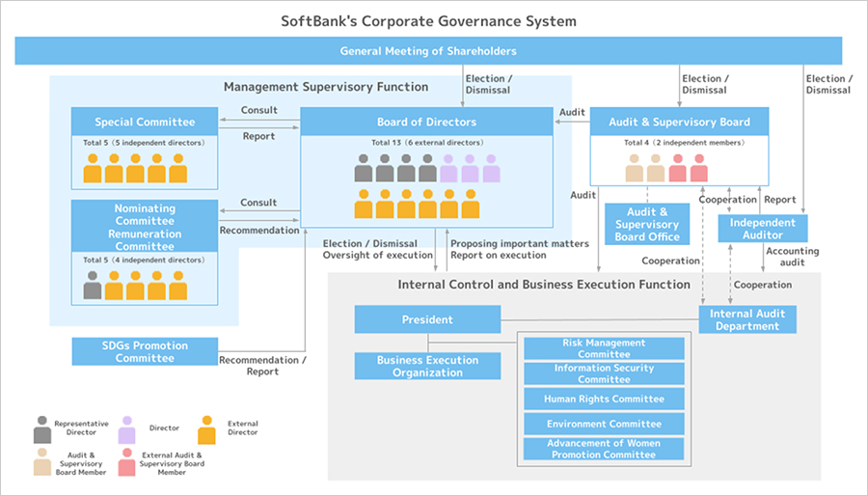The width and height of the screenshot is (868, 496).
Task: Click the "Representative Director" legend label
Action: [x=81, y=427]
